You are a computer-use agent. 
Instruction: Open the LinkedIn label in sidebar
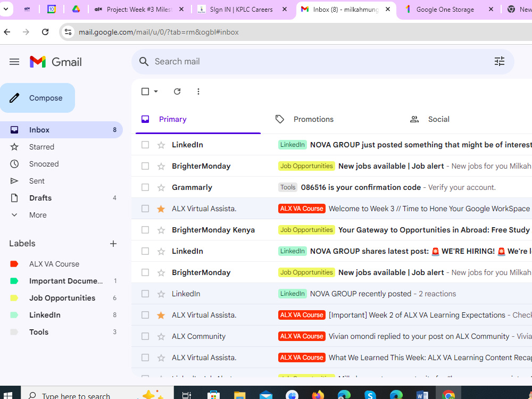coord(45,315)
